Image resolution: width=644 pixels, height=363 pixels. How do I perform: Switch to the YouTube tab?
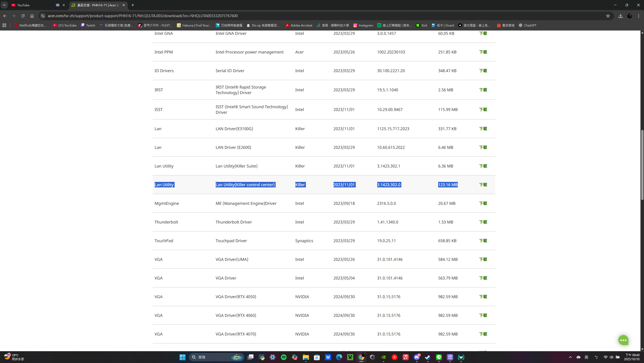pos(33,5)
